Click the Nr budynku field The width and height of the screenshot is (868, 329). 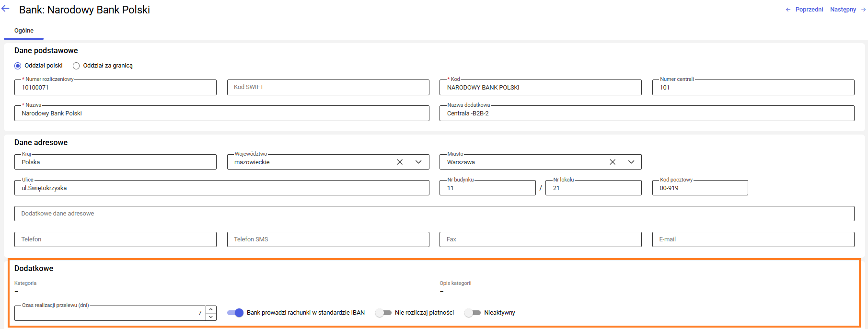click(x=487, y=188)
